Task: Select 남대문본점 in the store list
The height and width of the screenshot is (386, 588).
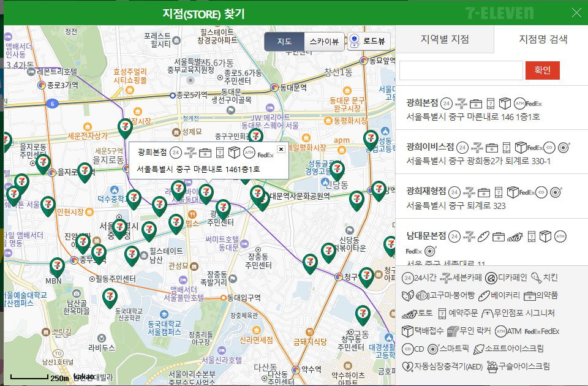Action: coord(426,235)
